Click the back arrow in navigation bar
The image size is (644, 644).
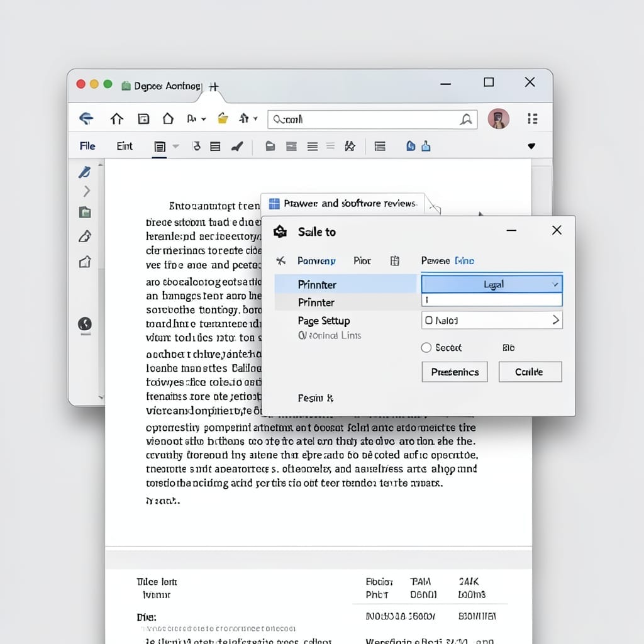86,119
